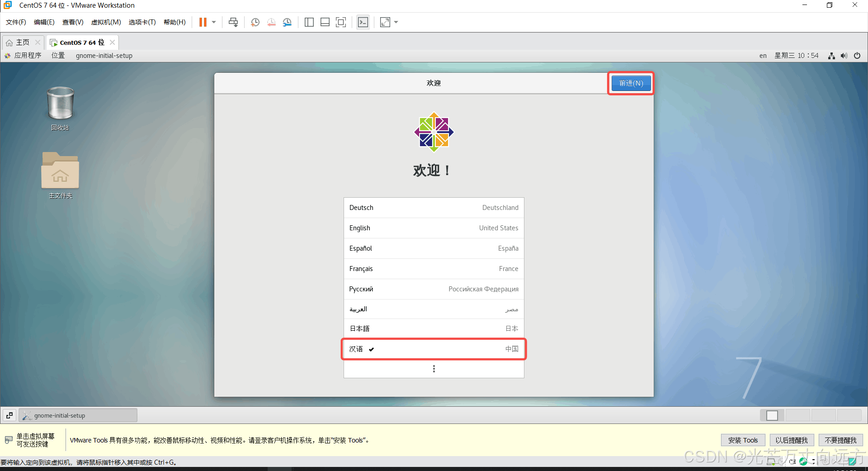Open the 选项卡(T) menu
Screen dimensions: 868x471
(x=142, y=22)
